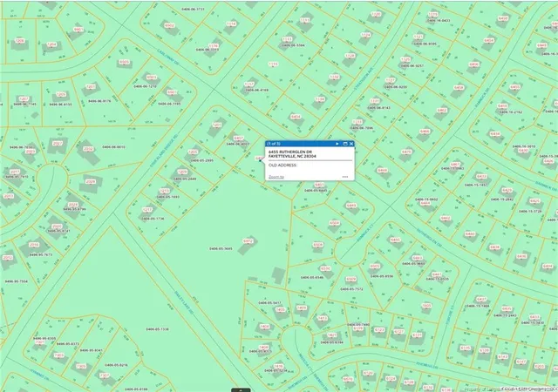558x392 pixels.
Task: Select house number 2016 label
Action: pos(34,245)
